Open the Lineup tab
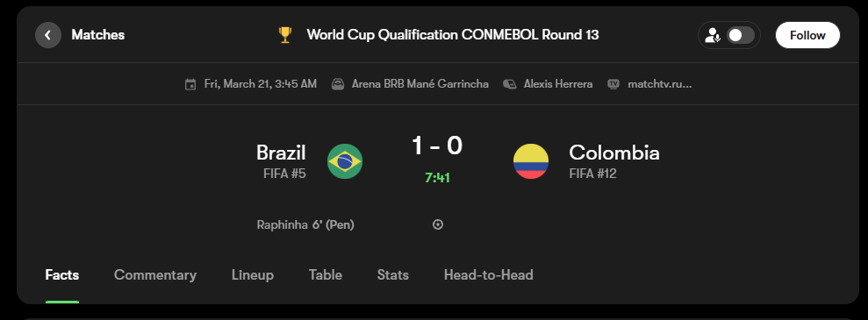The image size is (868, 320). tap(253, 274)
